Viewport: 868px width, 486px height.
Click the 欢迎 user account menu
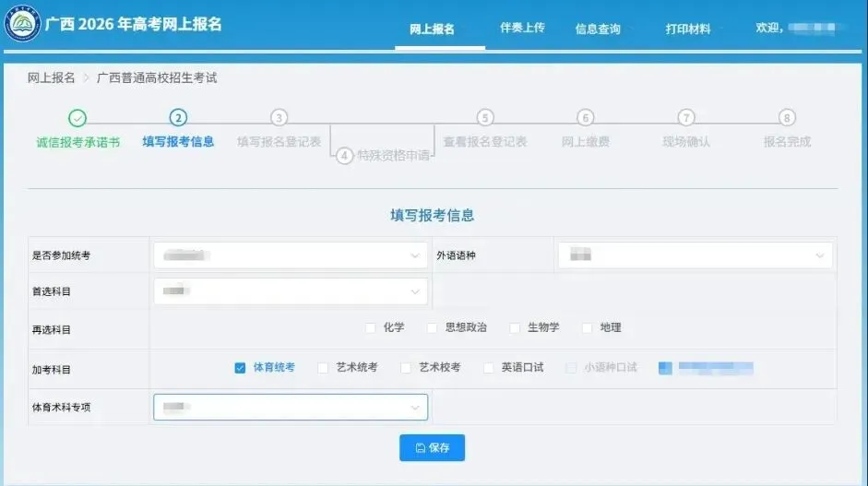pos(796,28)
